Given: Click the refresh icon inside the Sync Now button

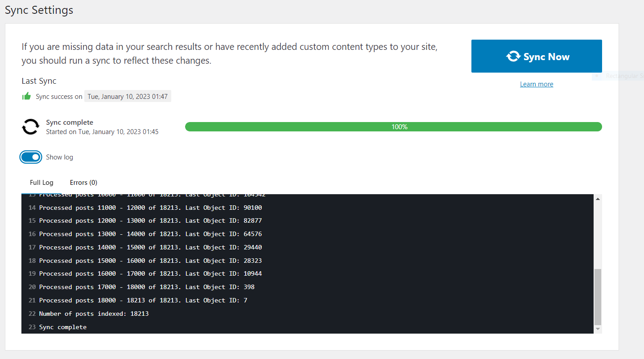Looking at the screenshot, I should 513,56.
